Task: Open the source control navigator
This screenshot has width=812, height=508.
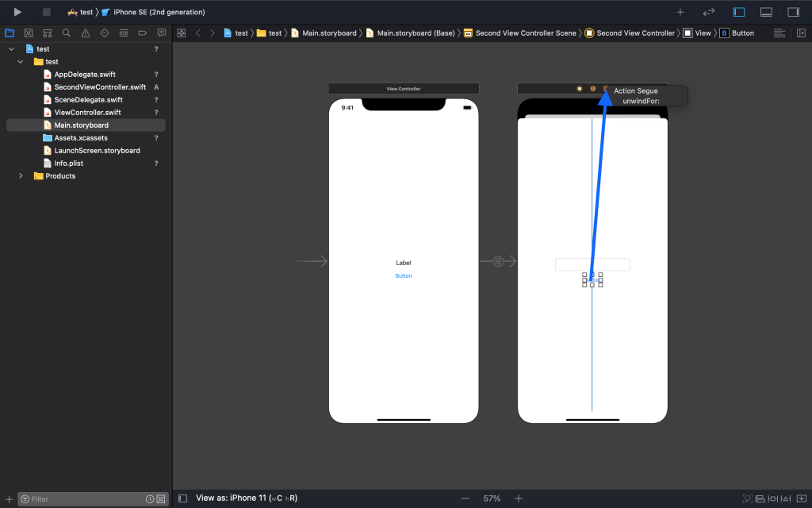Action: tap(29, 33)
